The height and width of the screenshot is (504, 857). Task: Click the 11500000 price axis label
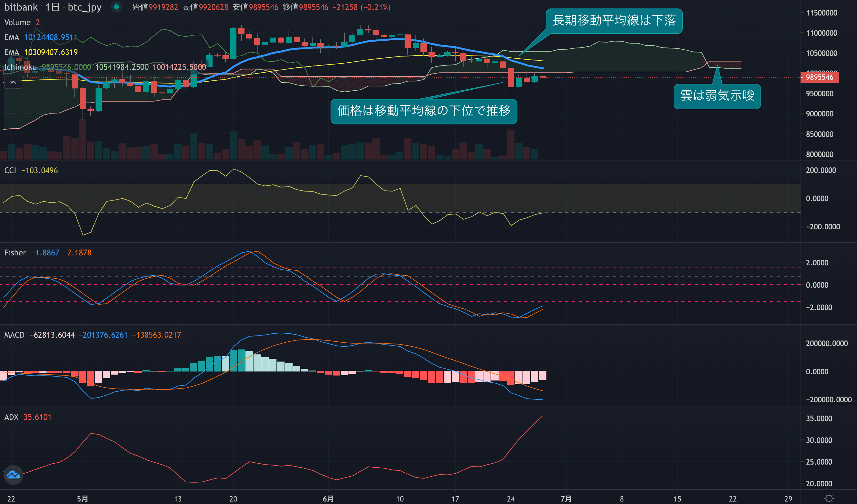tap(821, 13)
